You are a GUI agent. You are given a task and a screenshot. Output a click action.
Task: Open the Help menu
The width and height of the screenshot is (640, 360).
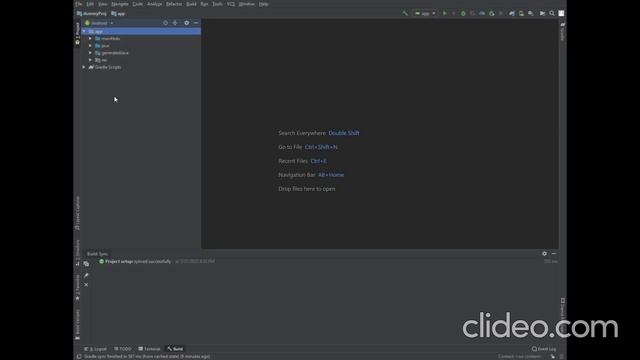(x=263, y=4)
